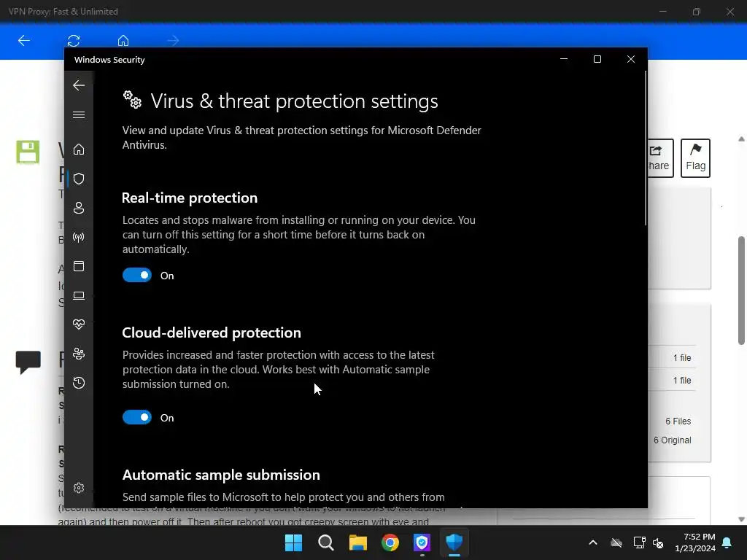Close the Windows Security window

tap(631, 59)
